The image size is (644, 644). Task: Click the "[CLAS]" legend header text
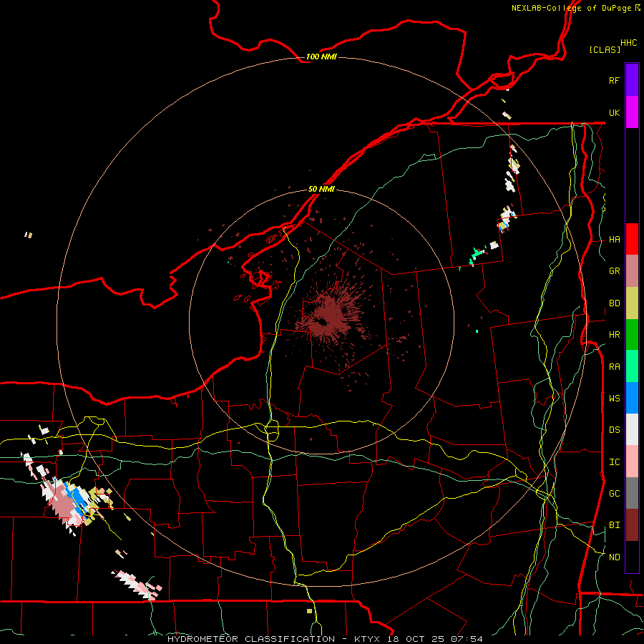(605, 49)
